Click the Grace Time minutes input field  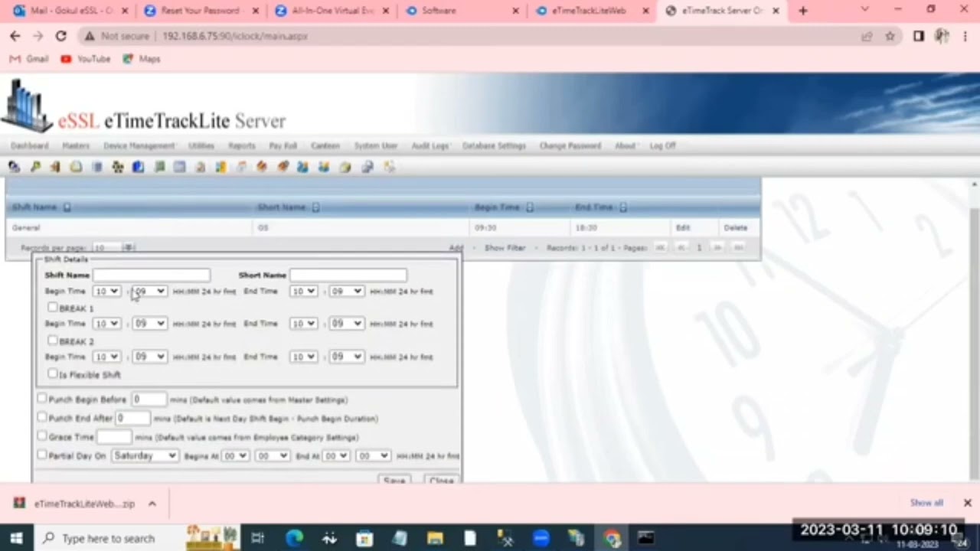point(114,437)
